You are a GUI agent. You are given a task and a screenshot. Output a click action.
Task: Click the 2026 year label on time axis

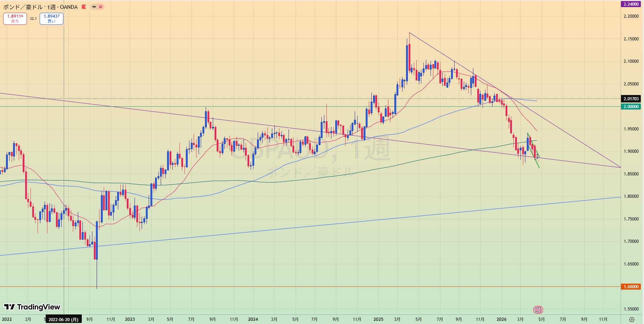point(501,319)
